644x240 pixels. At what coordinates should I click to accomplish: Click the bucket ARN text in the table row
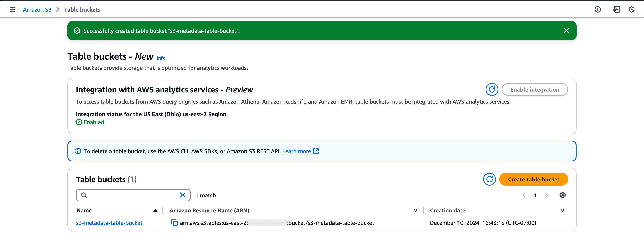[277, 223]
